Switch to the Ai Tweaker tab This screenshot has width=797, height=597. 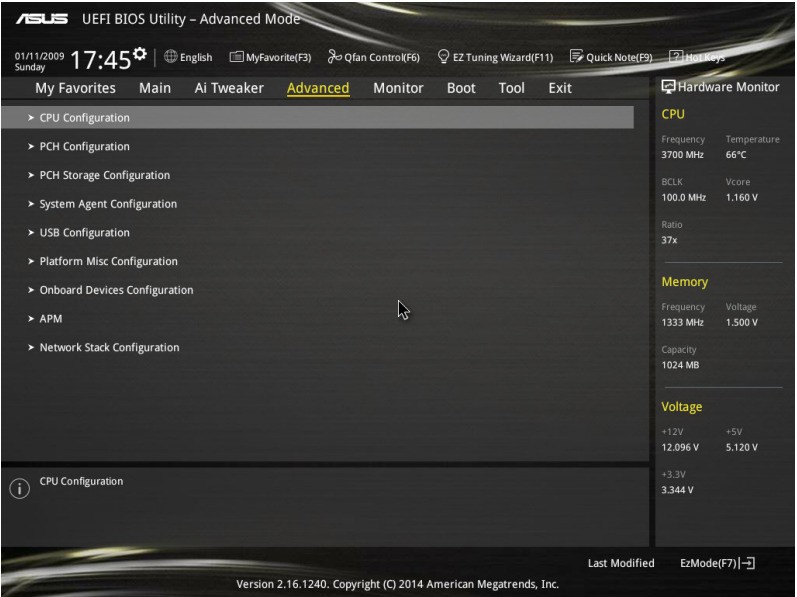point(229,88)
